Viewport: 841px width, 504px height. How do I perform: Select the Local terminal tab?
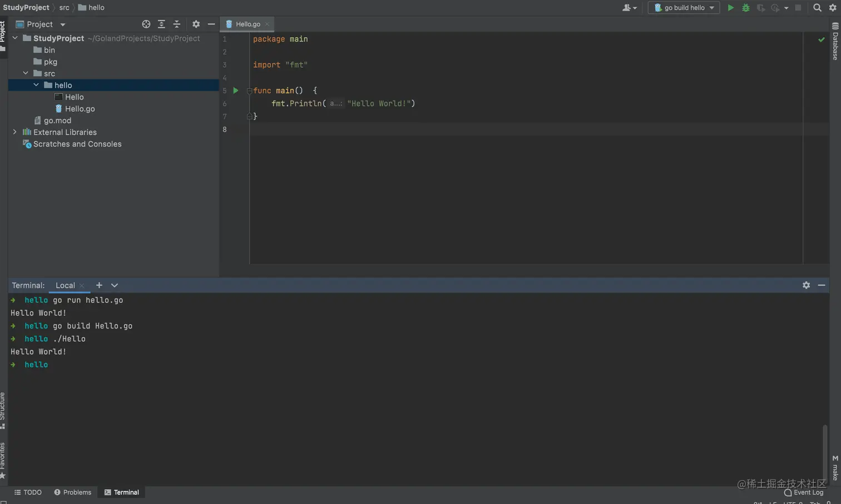(65, 286)
